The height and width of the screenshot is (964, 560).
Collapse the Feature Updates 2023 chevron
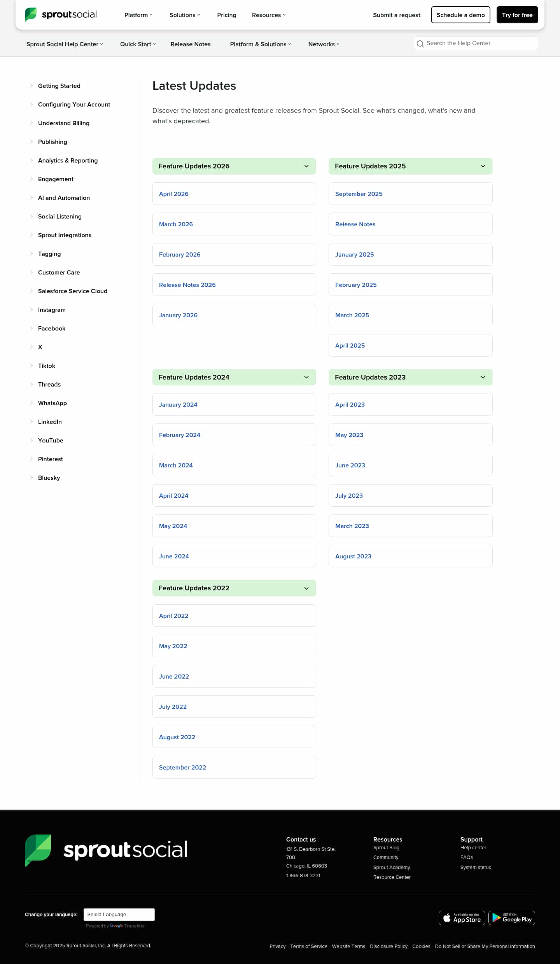pyautogui.click(x=483, y=377)
